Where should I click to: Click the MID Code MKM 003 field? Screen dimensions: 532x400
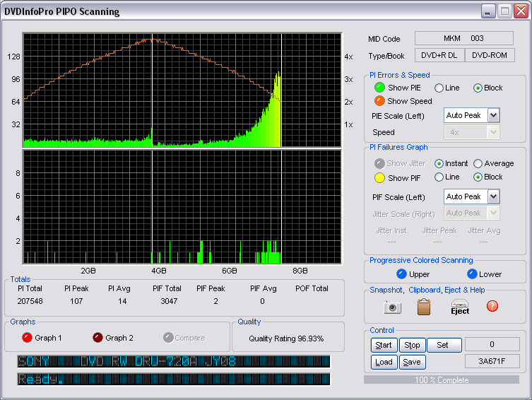[x=463, y=38]
